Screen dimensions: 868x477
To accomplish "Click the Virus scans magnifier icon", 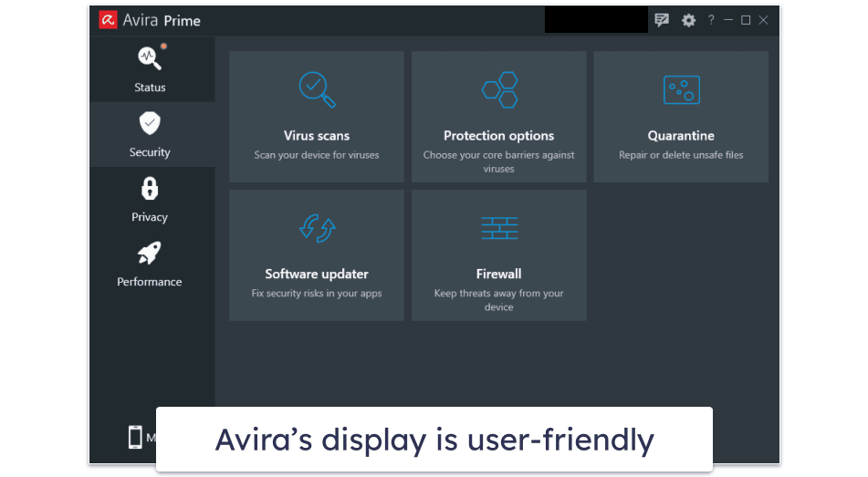I will tap(317, 89).
